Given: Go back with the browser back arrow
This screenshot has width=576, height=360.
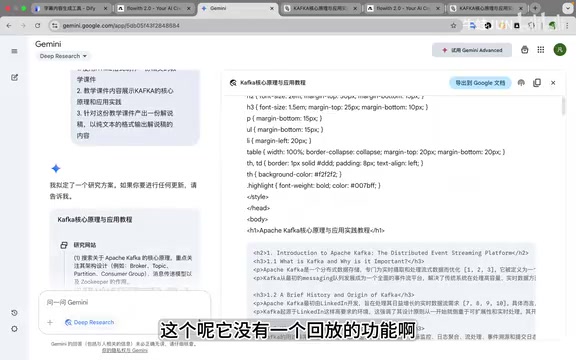Looking at the screenshot, I should click(x=9, y=25).
